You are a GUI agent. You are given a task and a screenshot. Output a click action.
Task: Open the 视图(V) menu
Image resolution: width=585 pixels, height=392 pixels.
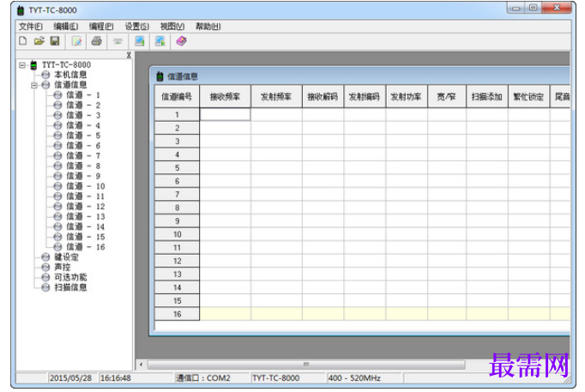(172, 27)
